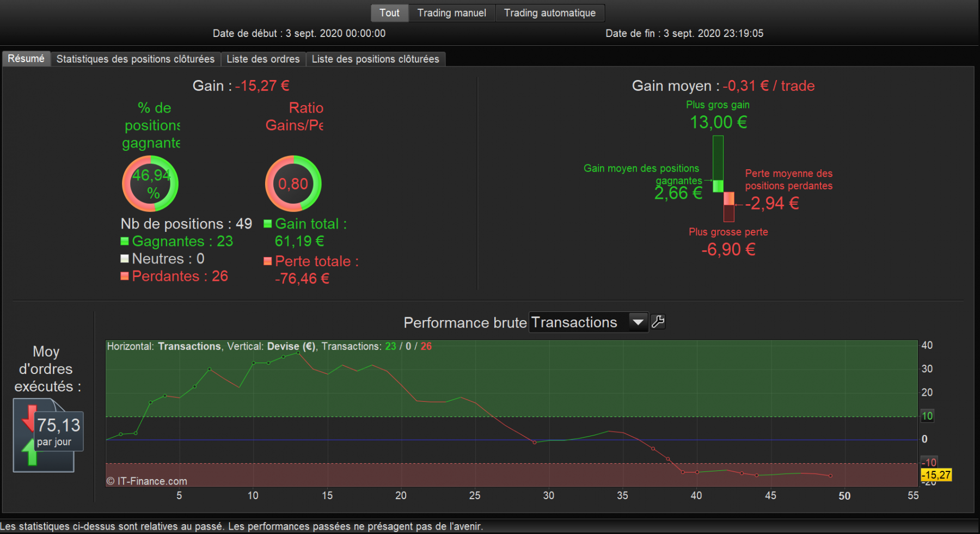Open the chart settings wrench icon
This screenshot has height=534, width=980.
[658, 322]
